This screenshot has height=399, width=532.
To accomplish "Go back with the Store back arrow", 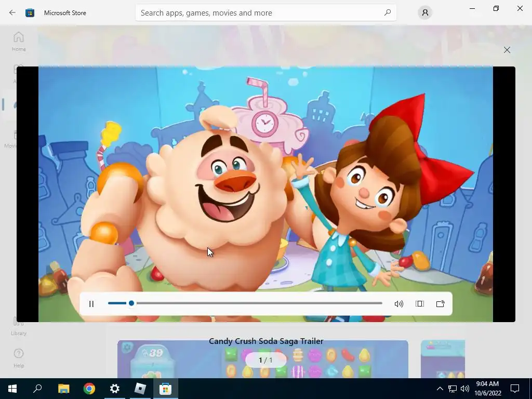I will click(x=12, y=12).
